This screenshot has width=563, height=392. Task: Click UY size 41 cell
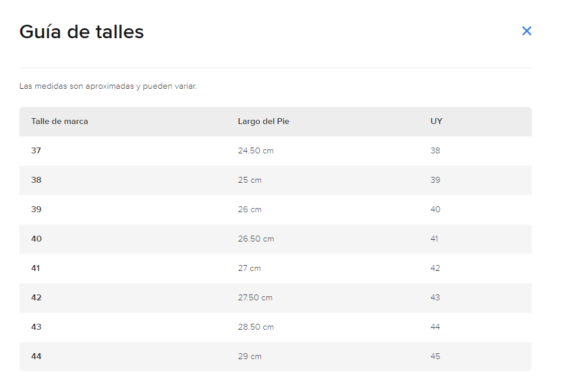[x=434, y=239]
